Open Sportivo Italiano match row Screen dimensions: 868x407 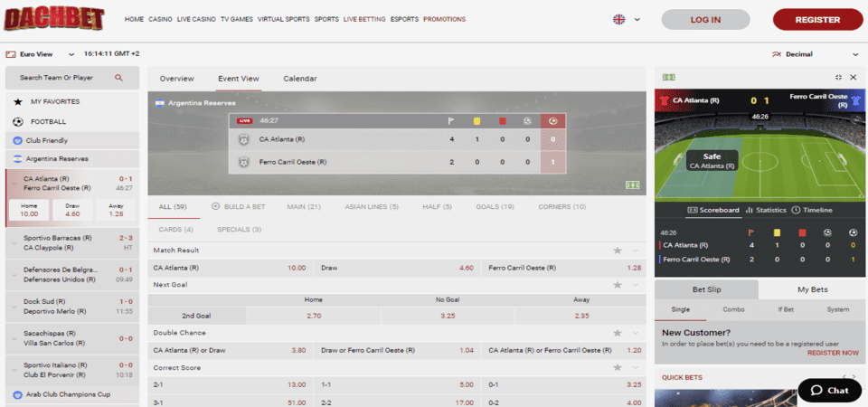point(72,371)
